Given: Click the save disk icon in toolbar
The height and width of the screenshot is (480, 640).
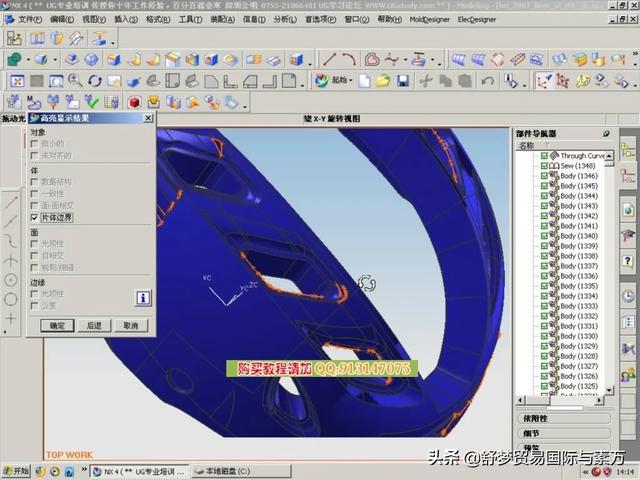Looking at the screenshot, I should tap(403, 80).
